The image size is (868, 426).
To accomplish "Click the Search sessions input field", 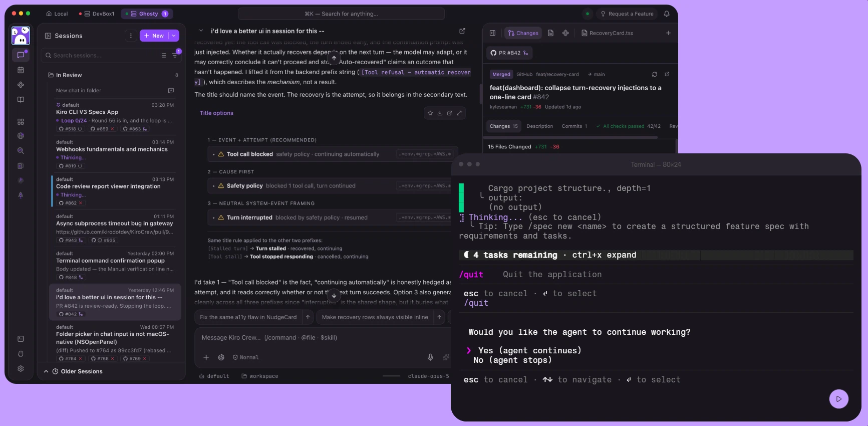I will pyautogui.click(x=102, y=56).
